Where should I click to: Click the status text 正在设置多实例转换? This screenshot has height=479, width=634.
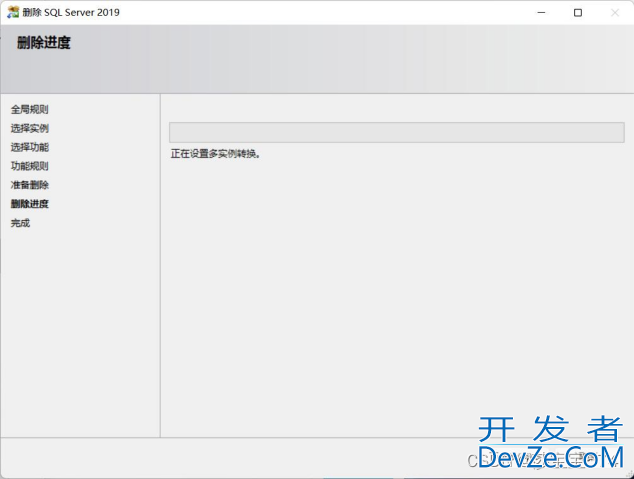click(x=215, y=154)
